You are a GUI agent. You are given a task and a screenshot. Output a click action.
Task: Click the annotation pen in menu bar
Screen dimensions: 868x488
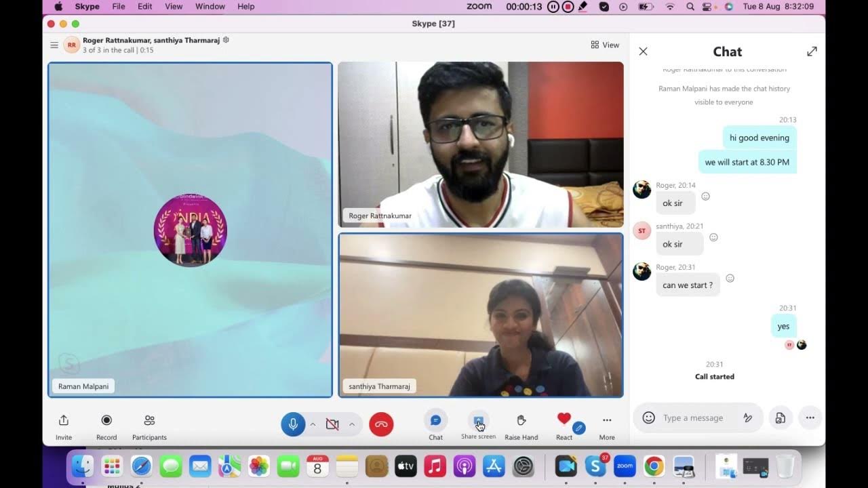tap(583, 6)
